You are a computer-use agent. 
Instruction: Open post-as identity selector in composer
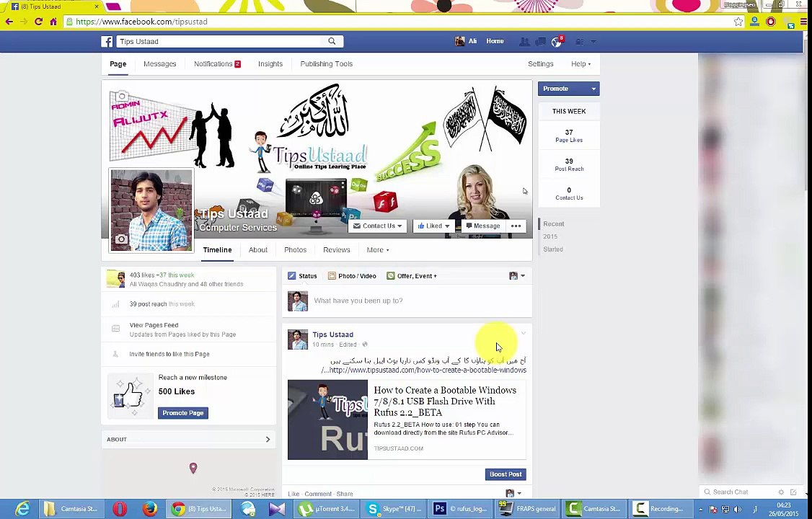tap(517, 276)
